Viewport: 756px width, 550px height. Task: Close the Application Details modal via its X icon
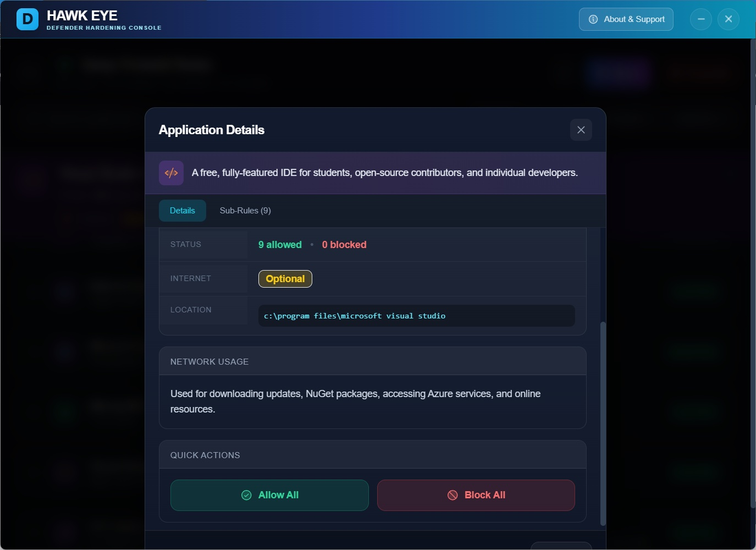[581, 130]
